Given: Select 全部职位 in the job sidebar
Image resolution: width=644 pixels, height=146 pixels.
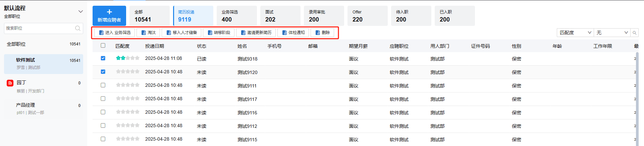Looking at the screenshot, I should click(x=44, y=44).
